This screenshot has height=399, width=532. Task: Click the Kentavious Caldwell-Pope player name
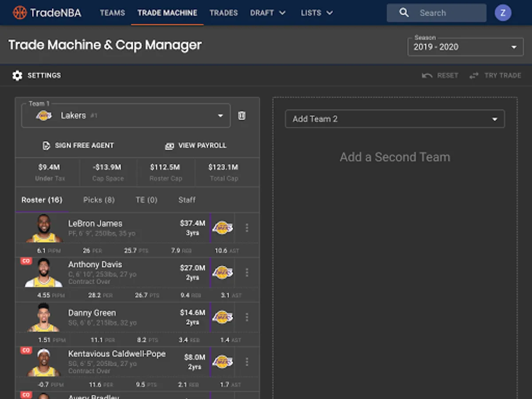click(117, 354)
